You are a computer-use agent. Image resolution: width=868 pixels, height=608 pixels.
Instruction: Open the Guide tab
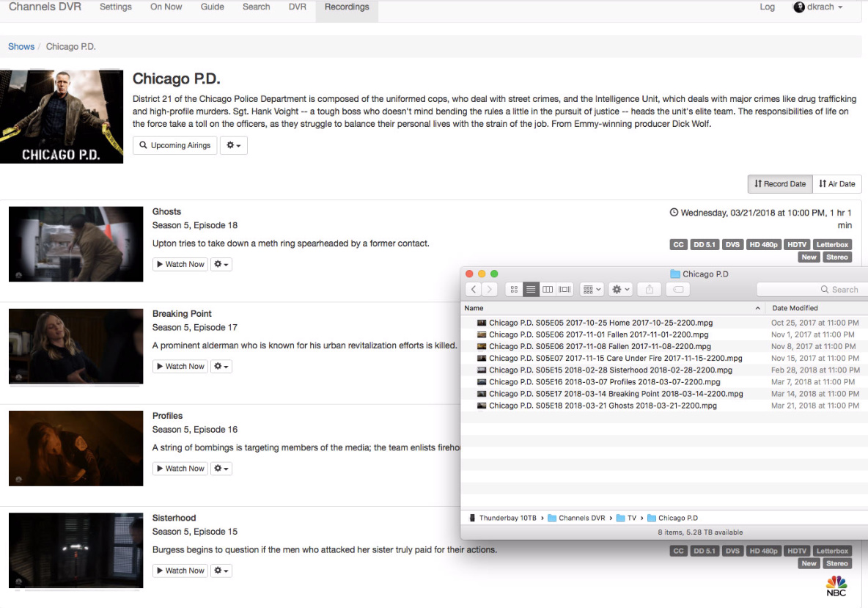(213, 7)
